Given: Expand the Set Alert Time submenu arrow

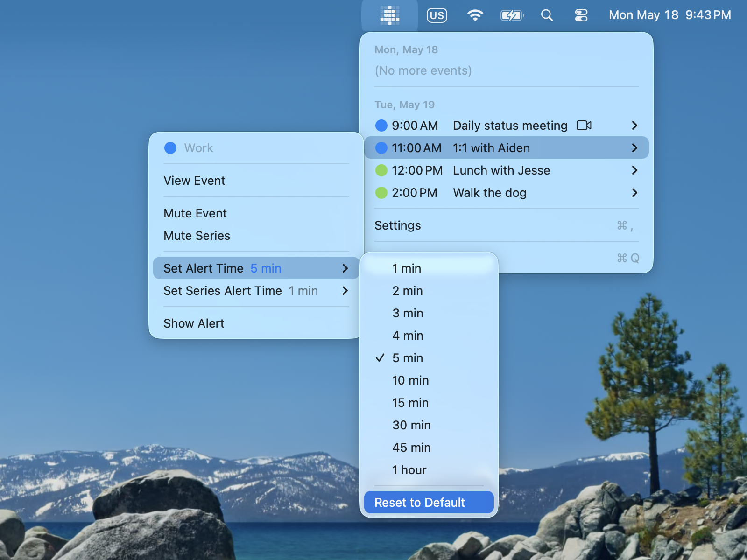Looking at the screenshot, I should pyautogui.click(x=345, y=268).
